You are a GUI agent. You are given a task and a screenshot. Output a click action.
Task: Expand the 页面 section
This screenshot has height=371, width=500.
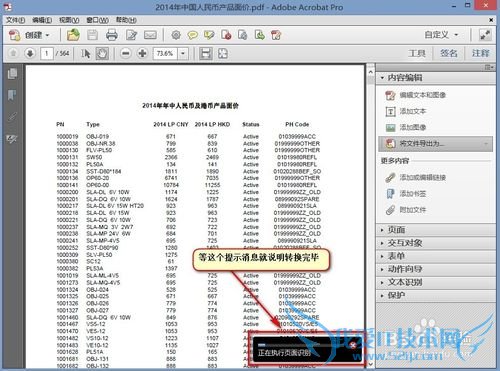tap(435, 230)
